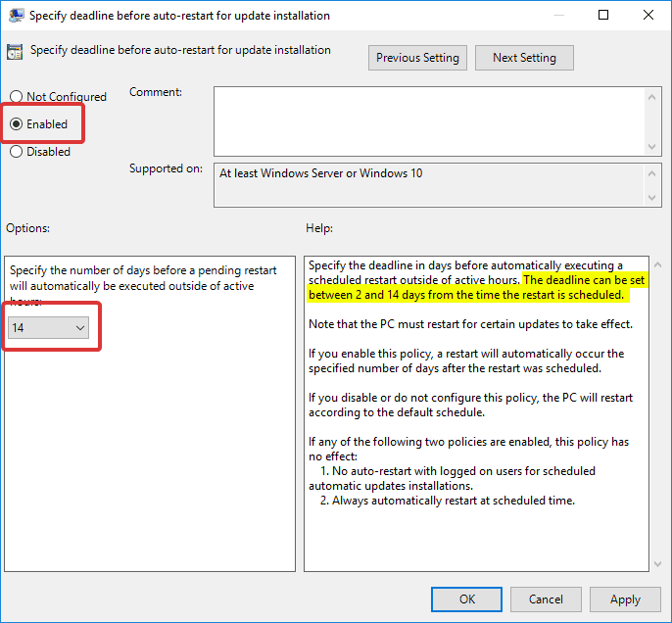Click the Comment box scroll up arrow
672x623 pixels.
tap(651, 97)
